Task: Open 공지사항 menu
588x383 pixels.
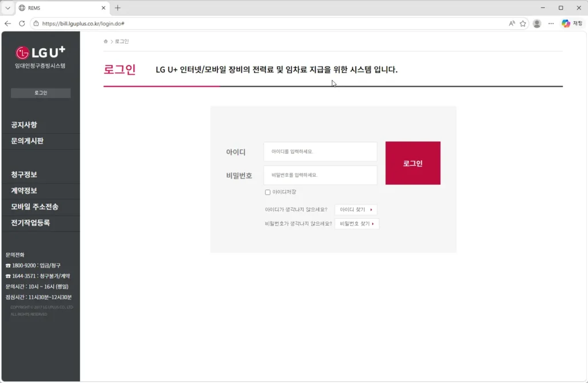Action: [x=24, y=125]
